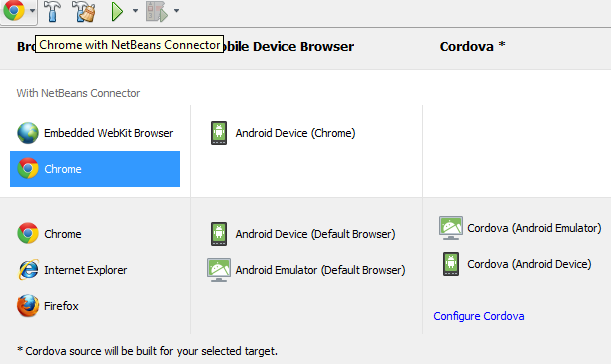Viewport: 611px width, 364px height.
Task: Run the project with the green play icon
Action: [x=117, y=11]
